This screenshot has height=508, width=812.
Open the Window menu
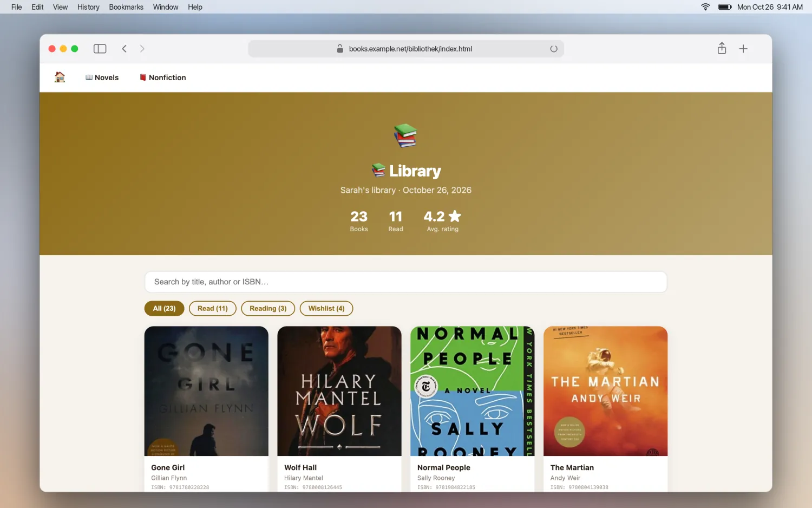(x=166, y=7)
